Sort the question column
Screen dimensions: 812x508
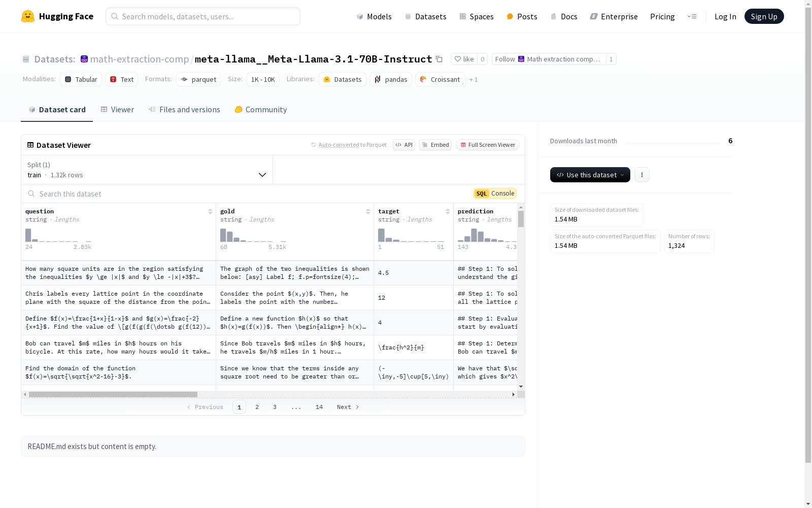click(x=210, y=211)
